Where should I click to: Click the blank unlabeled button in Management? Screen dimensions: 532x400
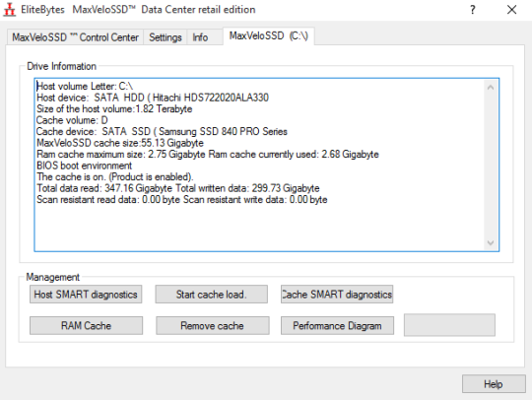[449, 325]
